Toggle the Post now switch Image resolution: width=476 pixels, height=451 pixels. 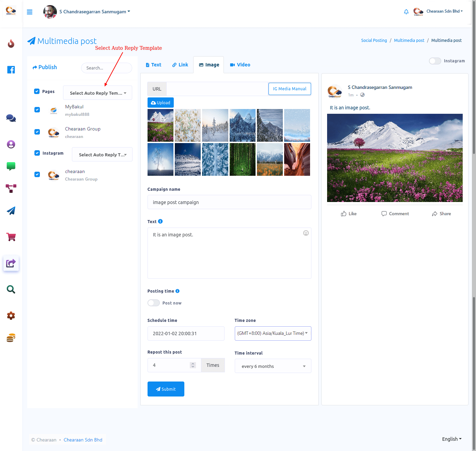154,303
